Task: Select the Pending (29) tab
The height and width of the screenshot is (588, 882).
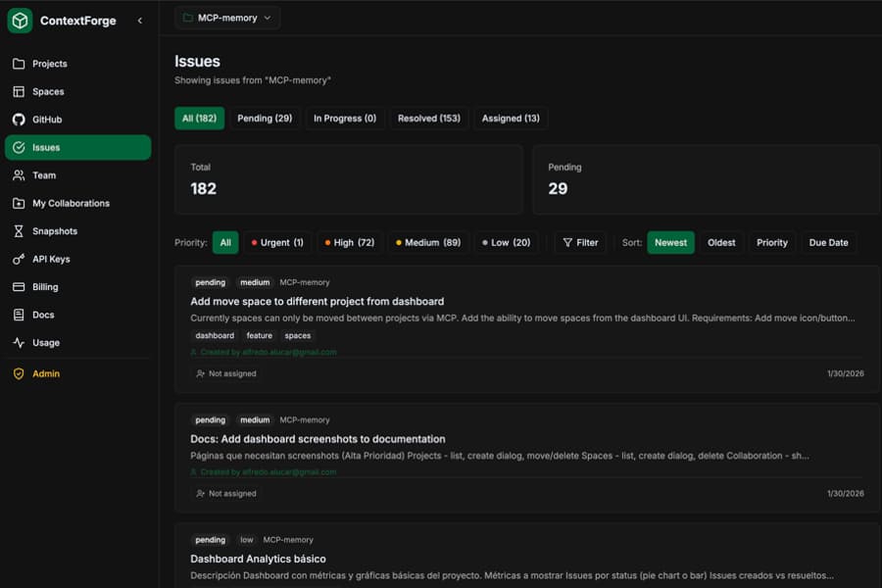Action: (x=265, y=119)
